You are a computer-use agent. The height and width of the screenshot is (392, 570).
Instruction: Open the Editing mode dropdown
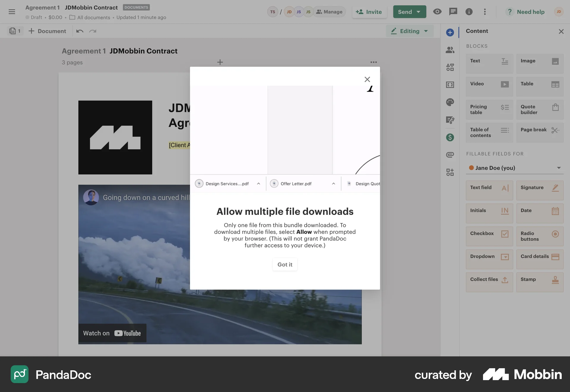tap(409, 31)
